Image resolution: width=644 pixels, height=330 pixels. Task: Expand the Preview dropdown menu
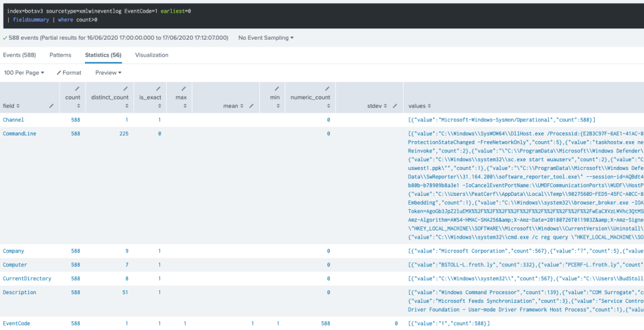click(x=108, y=72)
